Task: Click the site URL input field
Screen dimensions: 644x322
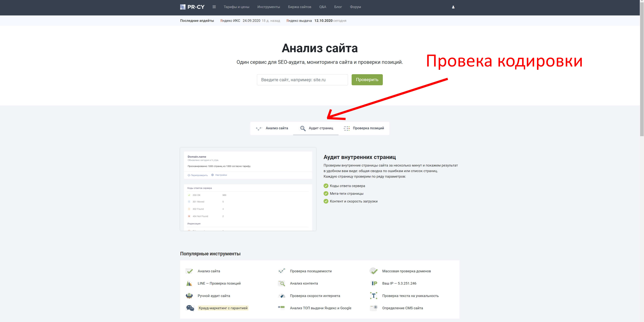Action: pyautogui.click(x=302, y=80)
